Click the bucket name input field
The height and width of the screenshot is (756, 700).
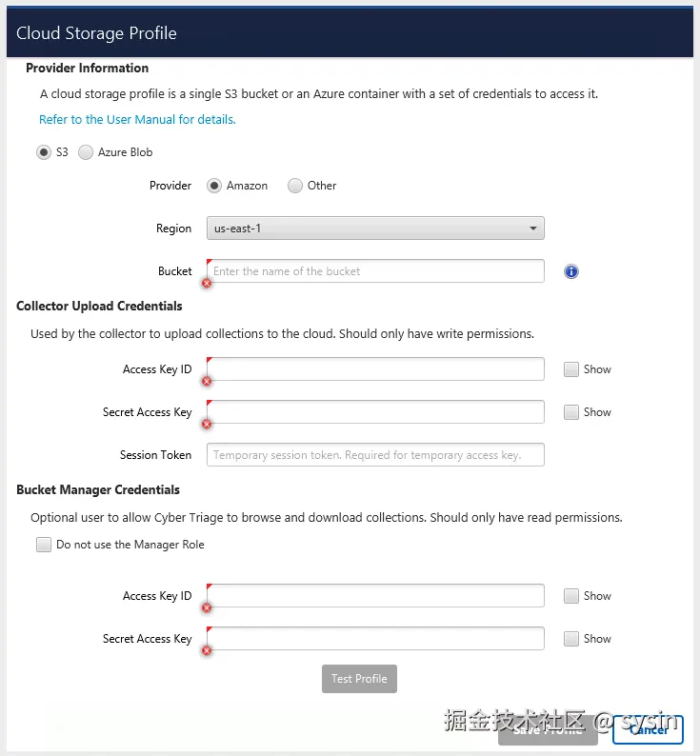377,271
